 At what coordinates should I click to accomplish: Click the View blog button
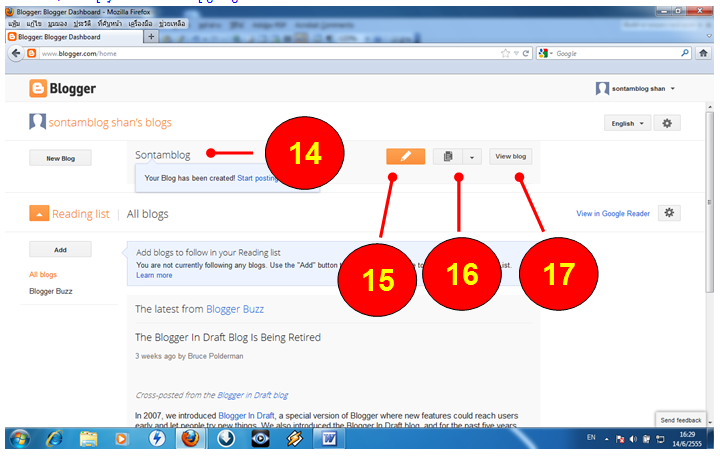click(511, 157)
